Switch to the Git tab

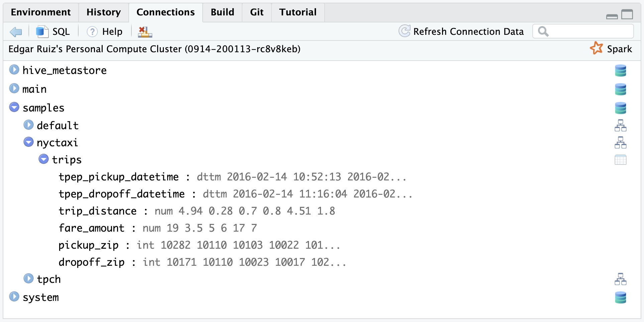pyautogui.click(x=256, y=12)
